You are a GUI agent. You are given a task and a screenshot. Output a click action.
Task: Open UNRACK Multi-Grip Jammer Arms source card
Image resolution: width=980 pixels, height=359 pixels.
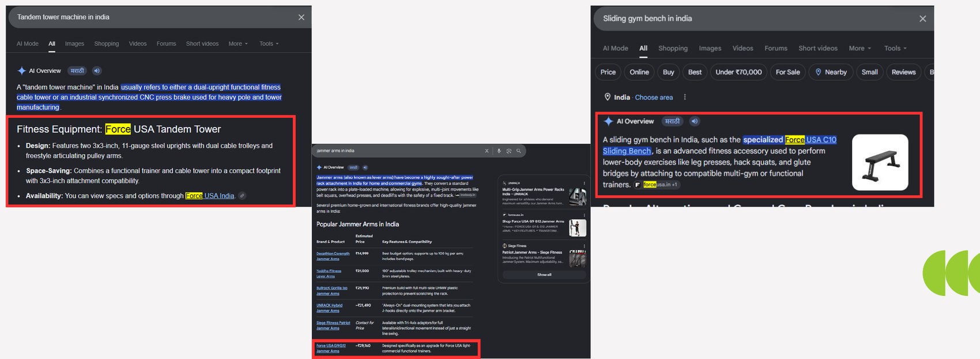544,194
